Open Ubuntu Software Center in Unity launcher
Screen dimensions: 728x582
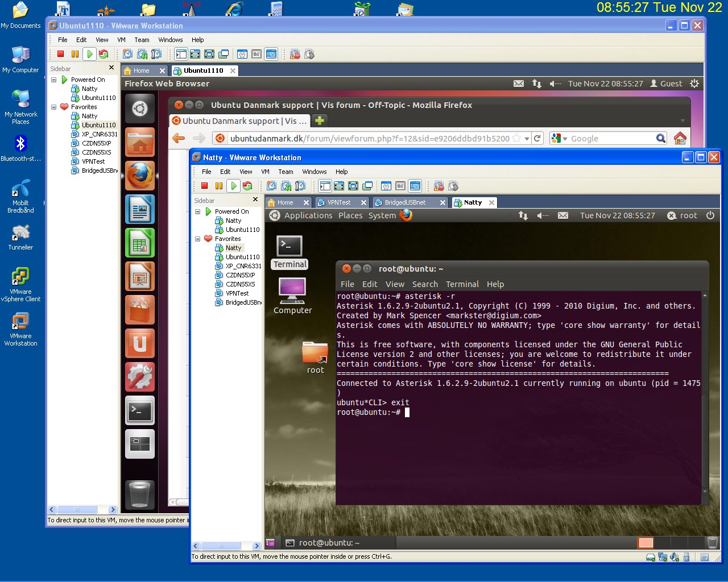(x=140, y=310)
